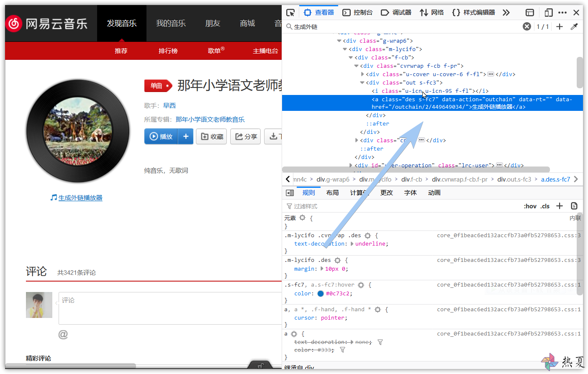Click the markup view vertical scrollbar
588x374 pixels.
(x=580, y=72)
